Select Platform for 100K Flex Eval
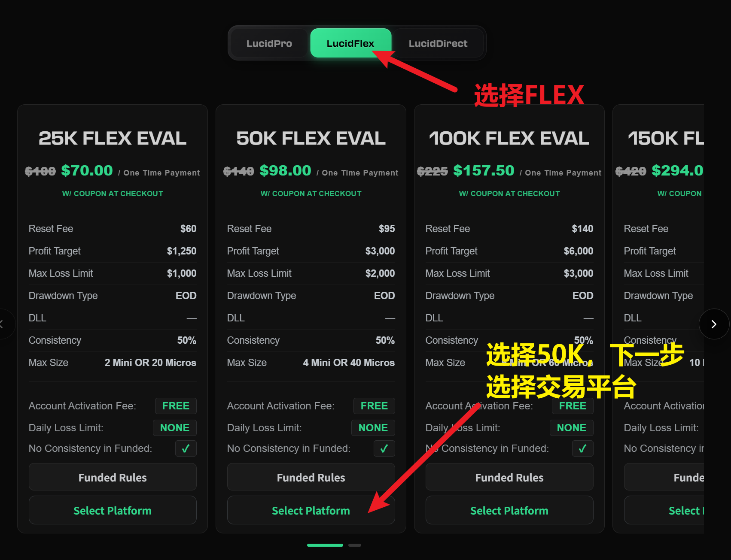This screenshot has width=731, height=560. [509, 510]
